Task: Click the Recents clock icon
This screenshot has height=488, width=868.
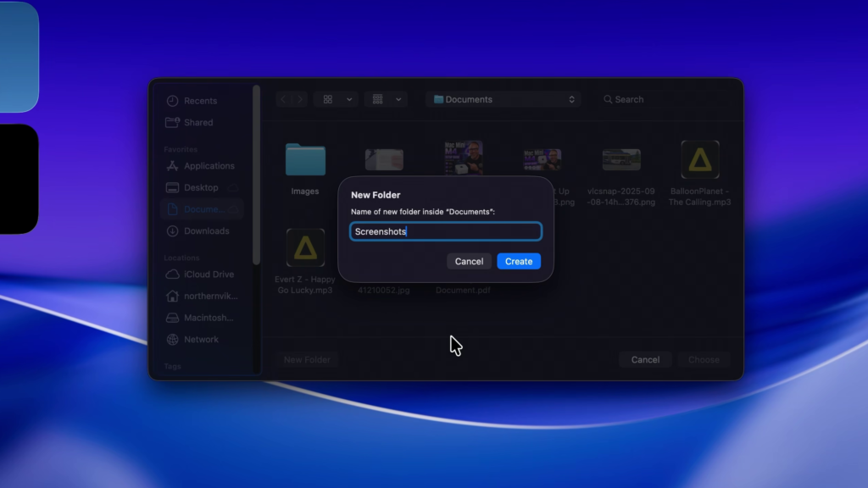Action: [173, 101]
